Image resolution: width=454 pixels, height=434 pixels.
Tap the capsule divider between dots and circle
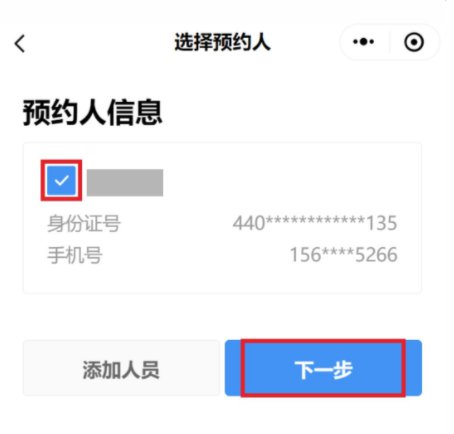[x=389, y=42]
